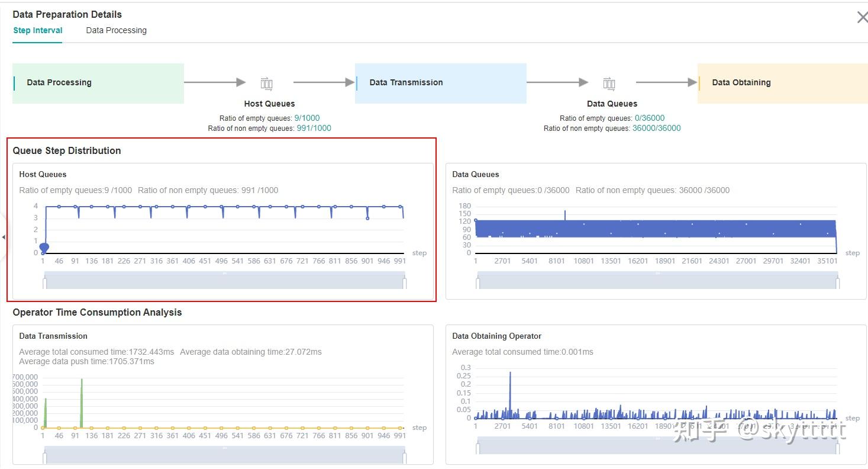Select the green Data Processing stage box
The width and height of the screenshot is (868, 469).
[x=98, y=83]
